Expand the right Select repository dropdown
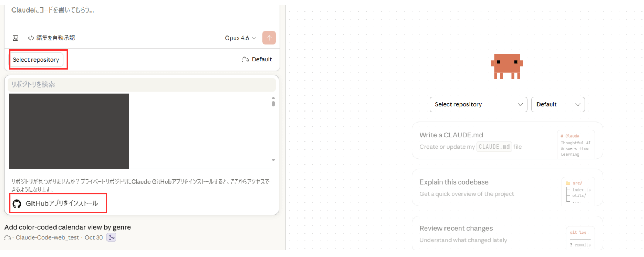 [478, 104]
